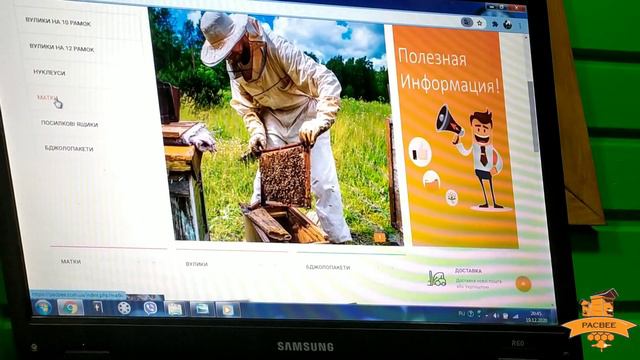This screenshot has width=640, height=360.
Task: Click the smallest round badge icon on the banner
Action: tap(451, 198)
